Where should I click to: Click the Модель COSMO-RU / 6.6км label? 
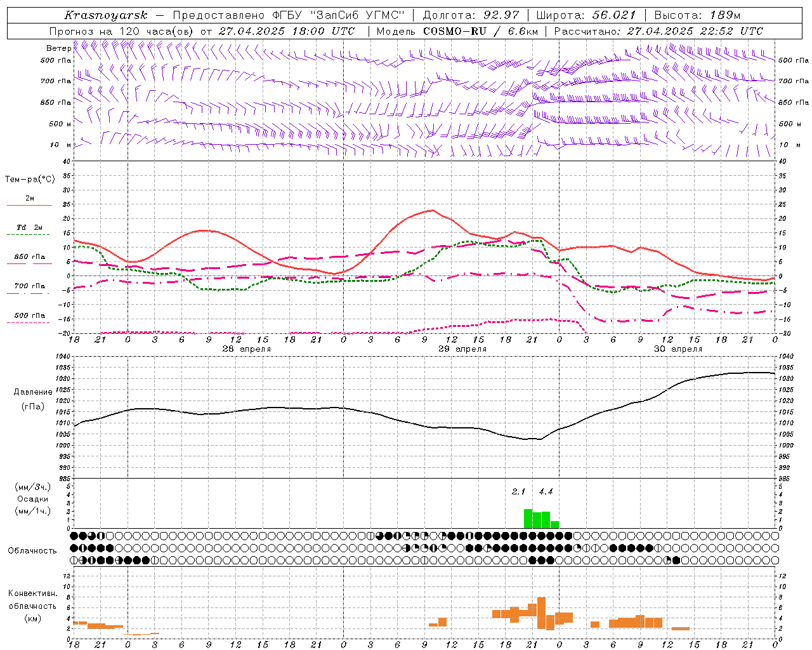point(457,31)
